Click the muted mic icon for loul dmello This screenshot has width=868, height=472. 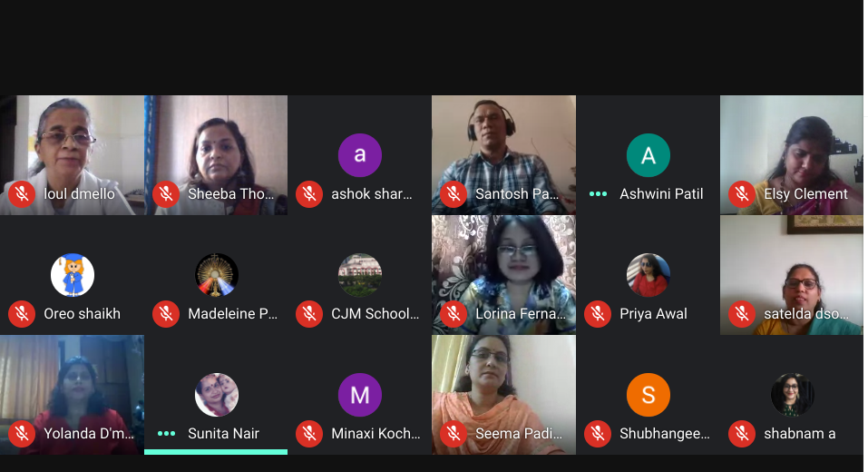[22, 194]
